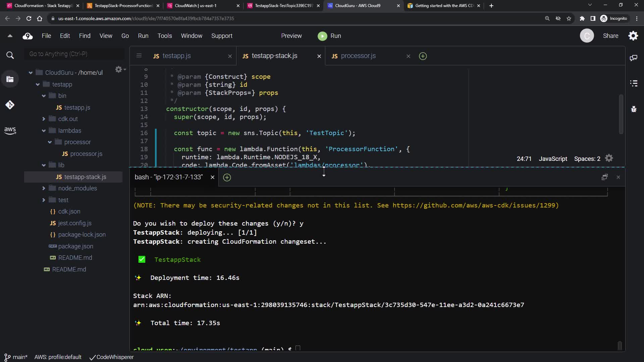The image size is (644, 362).
Task: Collapse the top menu bar arrow
Action: click(x=10, y=36)
